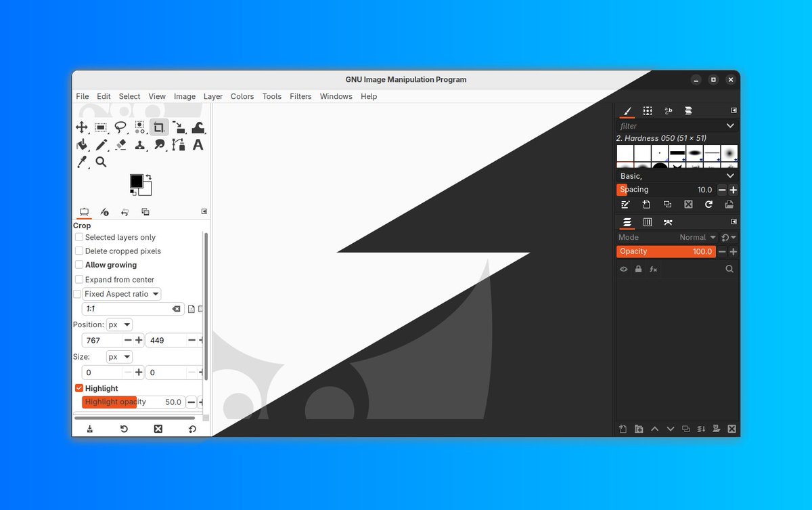
Task: Open the Layer menu
Action: pyautogui.click(x=213, y=96)
